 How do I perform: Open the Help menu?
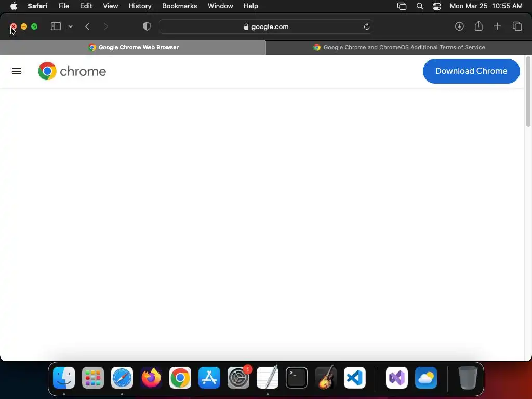(x=251, y=6)
